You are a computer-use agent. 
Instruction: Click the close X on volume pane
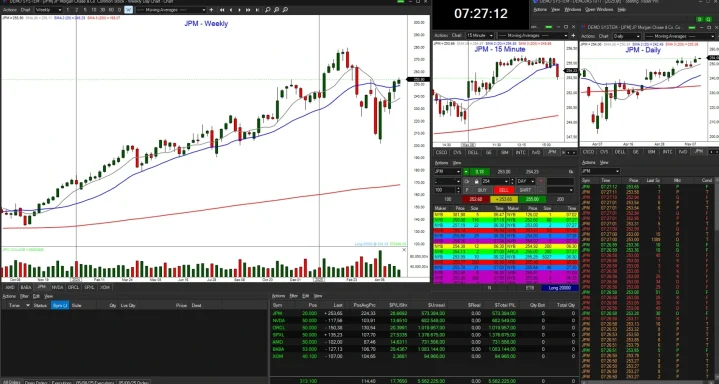[404, 250]
